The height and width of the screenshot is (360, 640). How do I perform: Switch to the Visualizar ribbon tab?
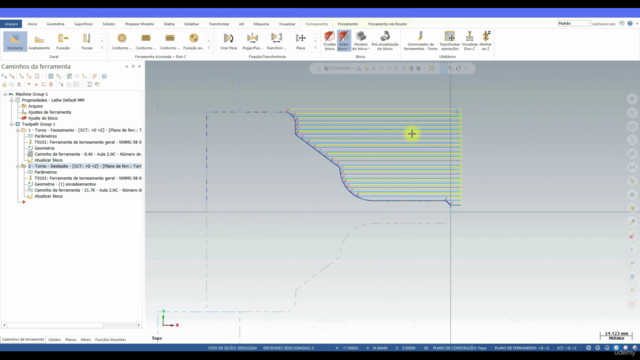pyautogui.click(x=287, y=24)
